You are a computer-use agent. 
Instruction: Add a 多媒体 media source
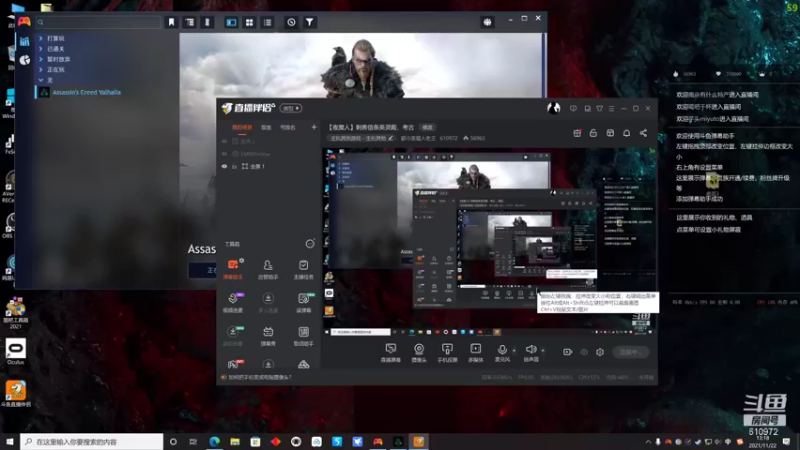click(x=476, y=353)
